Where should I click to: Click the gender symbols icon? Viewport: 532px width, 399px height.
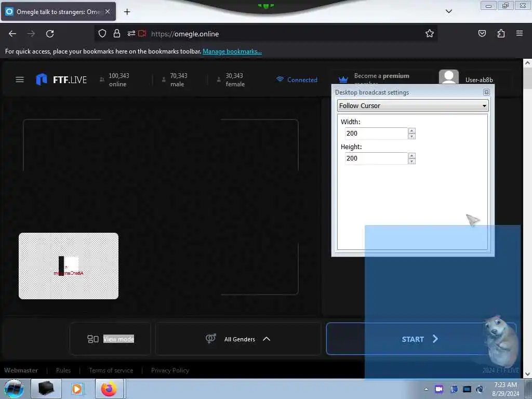click(x=211, y=339)
